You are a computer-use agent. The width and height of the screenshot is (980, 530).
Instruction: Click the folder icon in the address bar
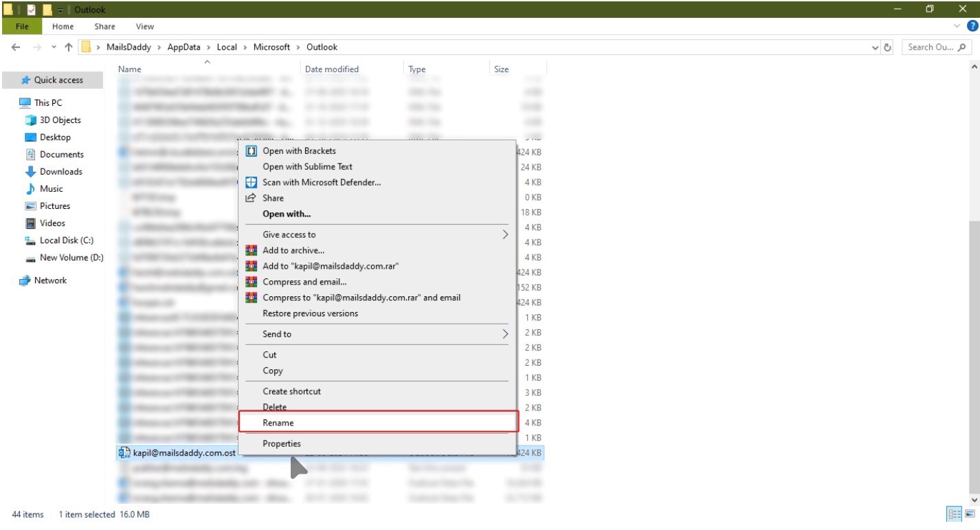point(86,47)
